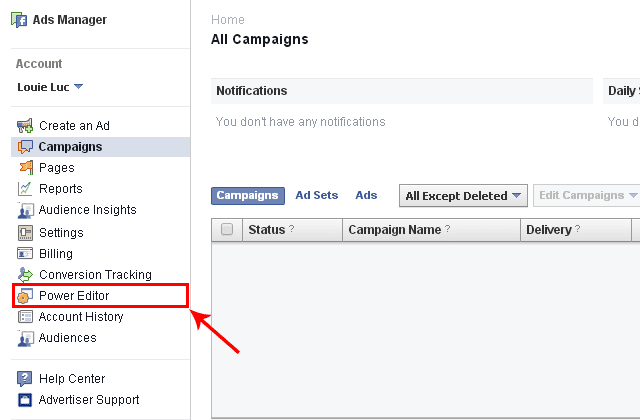Go to the Home breadcrumb link
The width and height of the screenshot is (640, 420).
[227, 20]
